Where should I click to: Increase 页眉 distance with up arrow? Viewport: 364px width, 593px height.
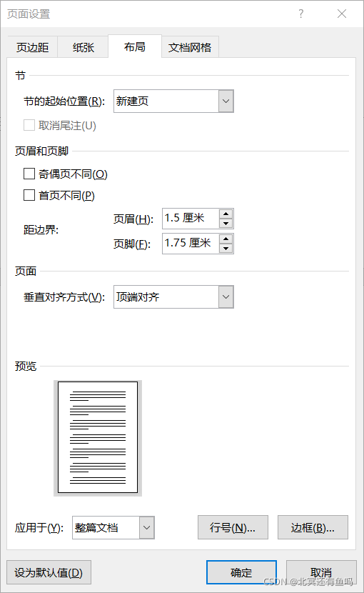226,214
